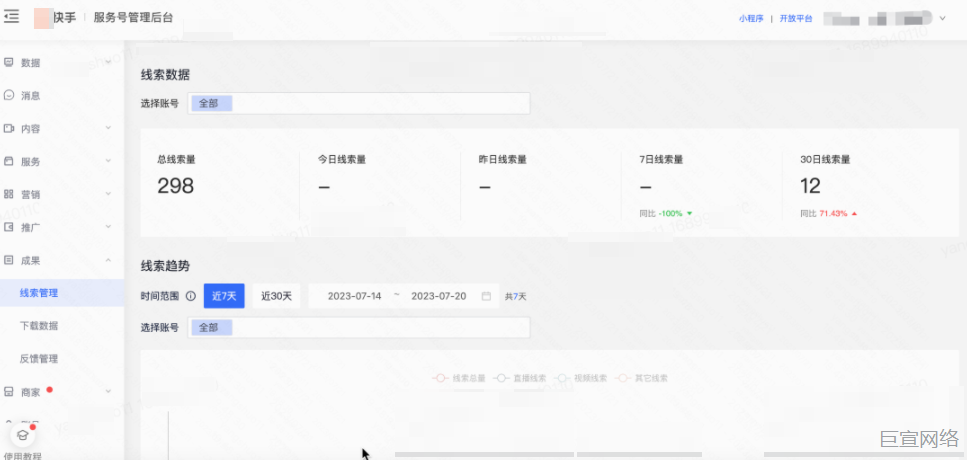967x460 pixels.
Task: Click the 共7天 day count text
Action: [516, 297]
